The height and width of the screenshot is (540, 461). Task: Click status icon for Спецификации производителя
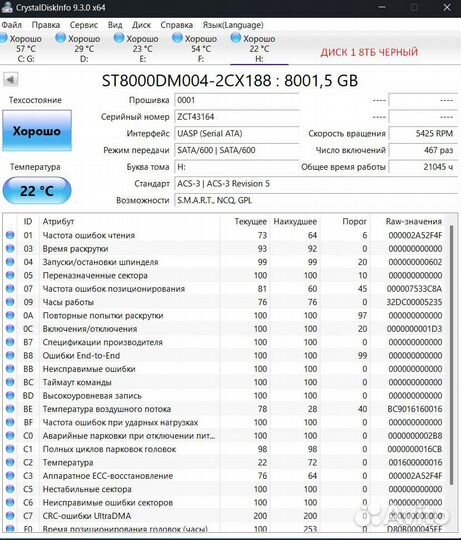point(10,342)
